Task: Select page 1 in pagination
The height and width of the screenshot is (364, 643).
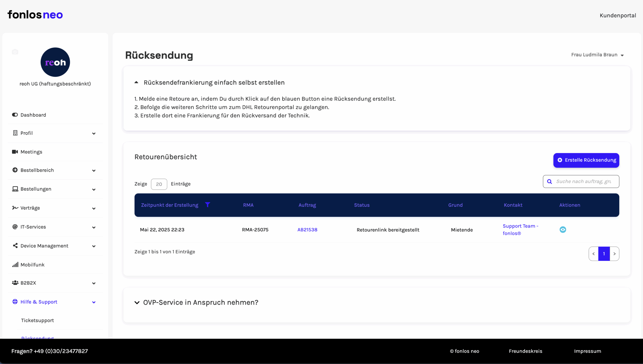Action: (x=604, y=254)
